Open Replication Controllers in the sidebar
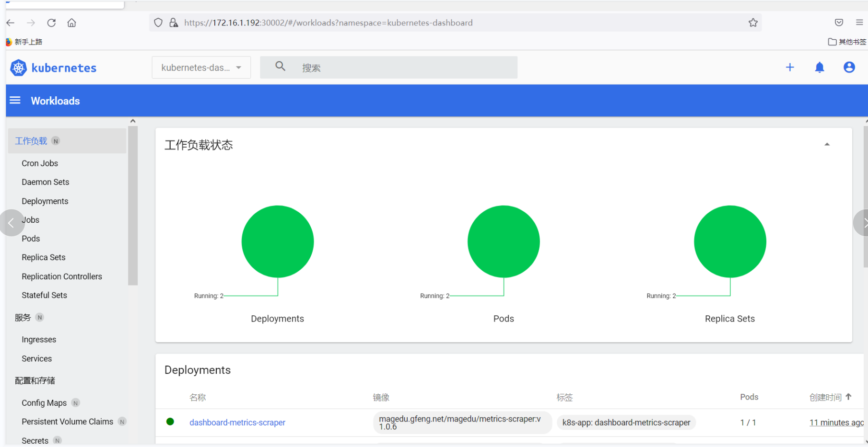 point(62,276)
